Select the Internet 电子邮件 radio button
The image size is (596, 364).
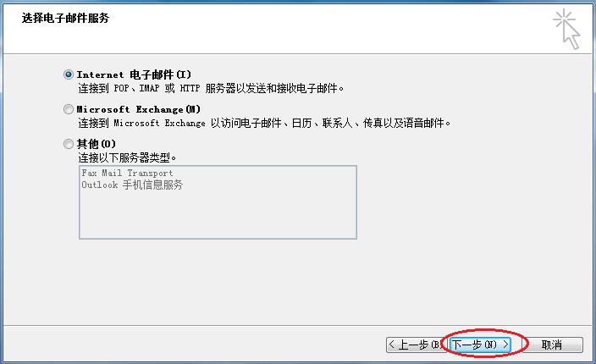click(x=69, y=74)
